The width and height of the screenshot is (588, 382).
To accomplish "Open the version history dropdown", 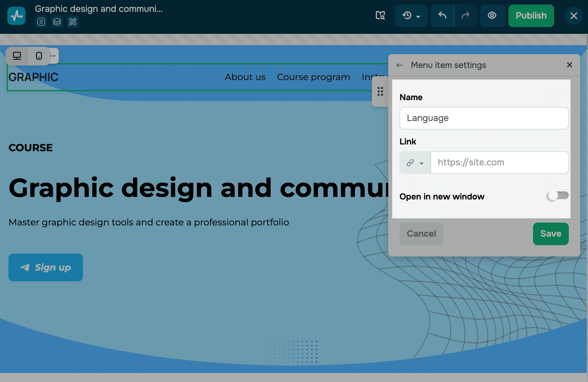I will pyautogui.click(x=411, y=16).
